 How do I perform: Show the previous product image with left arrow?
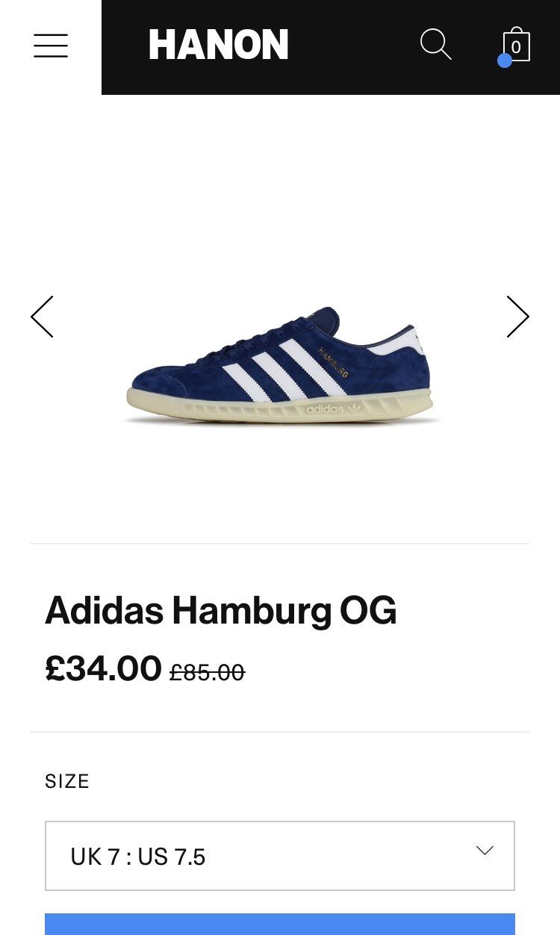(x=43, y=317)
